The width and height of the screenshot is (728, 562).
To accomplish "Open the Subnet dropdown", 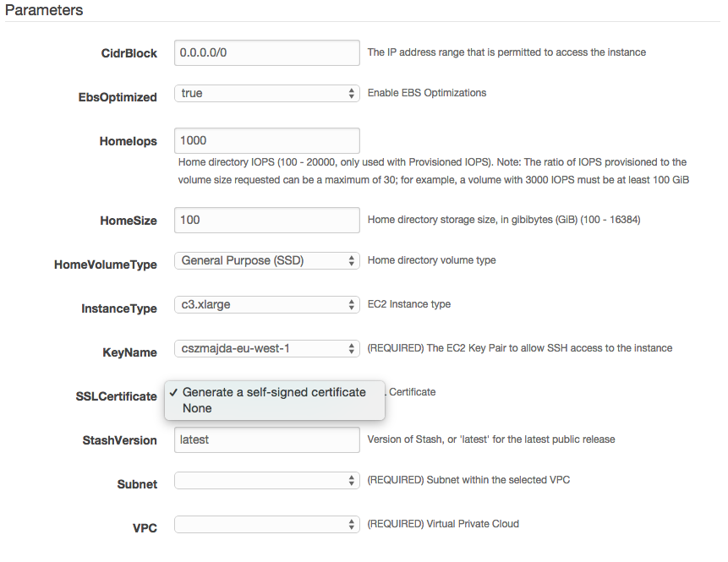I will click(x=267, y=480).
